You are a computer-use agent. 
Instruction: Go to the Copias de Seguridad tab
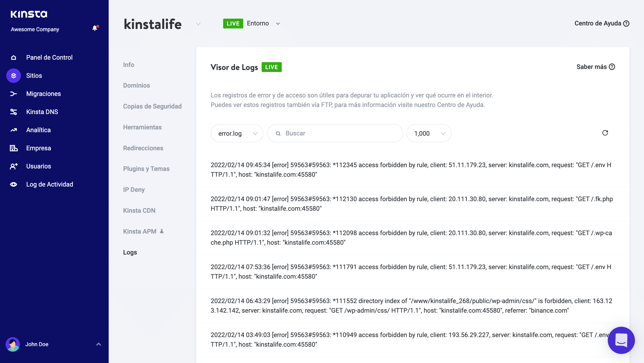[x=152, y=106]
